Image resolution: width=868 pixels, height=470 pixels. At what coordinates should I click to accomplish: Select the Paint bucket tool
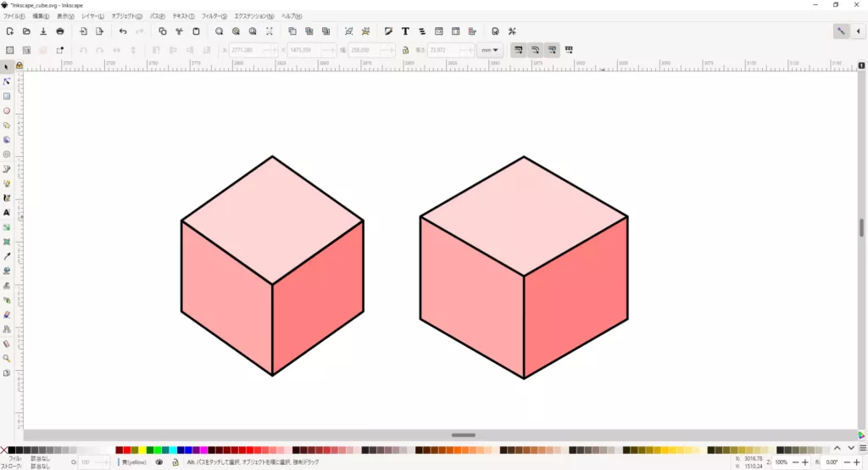[x=7, y=271]
